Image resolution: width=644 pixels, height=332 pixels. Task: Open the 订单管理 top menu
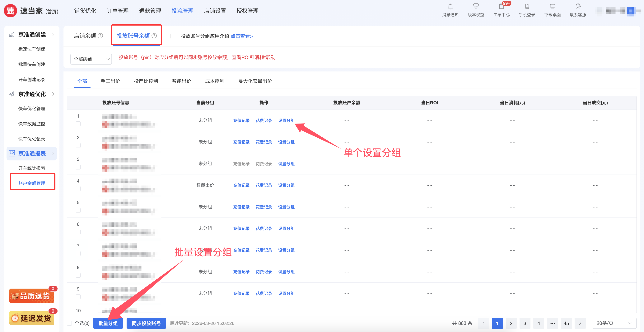(x=118, y=11)
